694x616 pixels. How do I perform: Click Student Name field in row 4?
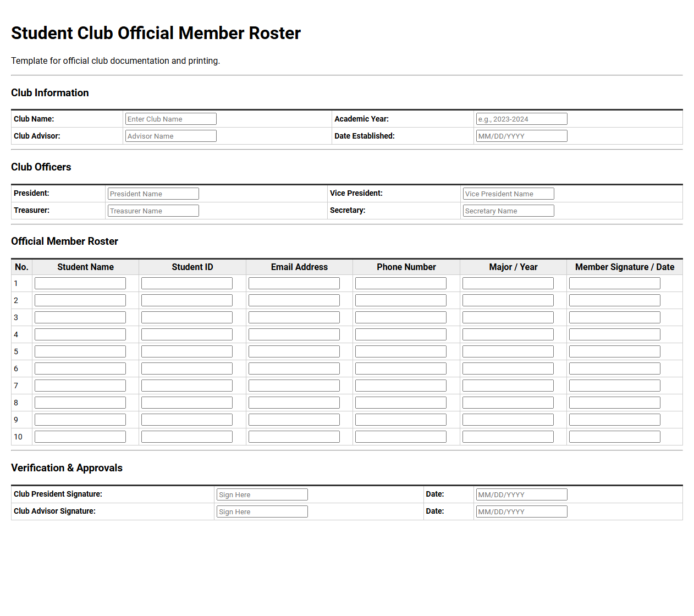[x=80, y=334]
